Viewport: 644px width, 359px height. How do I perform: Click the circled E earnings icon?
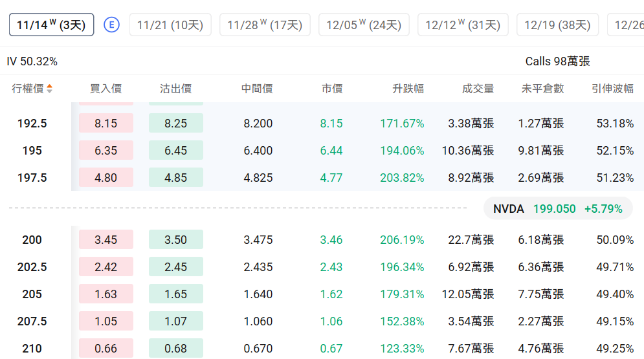coord(112,25)
